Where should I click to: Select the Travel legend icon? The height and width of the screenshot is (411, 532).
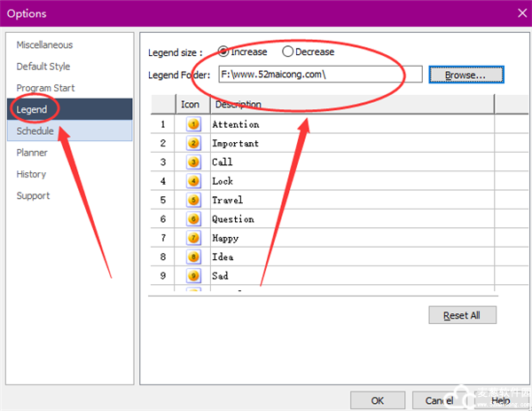(x=192, y=200)
